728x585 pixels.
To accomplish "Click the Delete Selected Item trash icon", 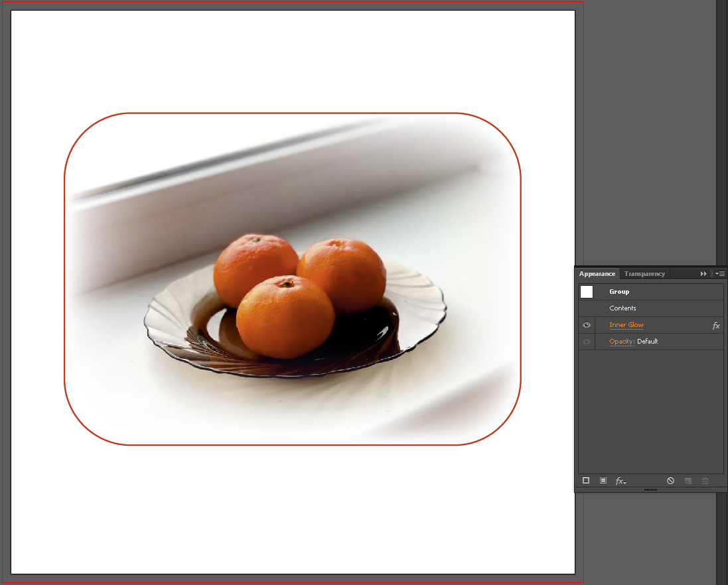I will tap(705, 481).
